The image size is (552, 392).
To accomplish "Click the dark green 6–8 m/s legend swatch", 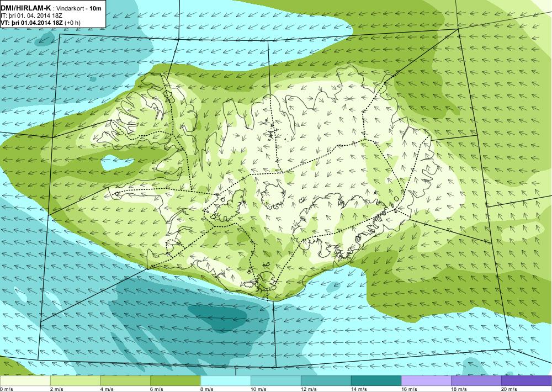I will pyautogui.click(x=176, y=381).
